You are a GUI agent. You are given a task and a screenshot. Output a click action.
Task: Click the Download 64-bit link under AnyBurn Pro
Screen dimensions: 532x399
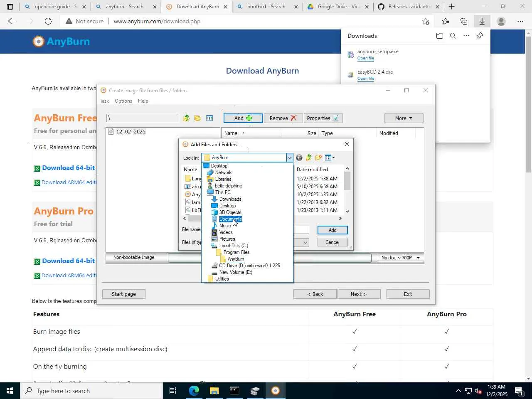(69, 261)
